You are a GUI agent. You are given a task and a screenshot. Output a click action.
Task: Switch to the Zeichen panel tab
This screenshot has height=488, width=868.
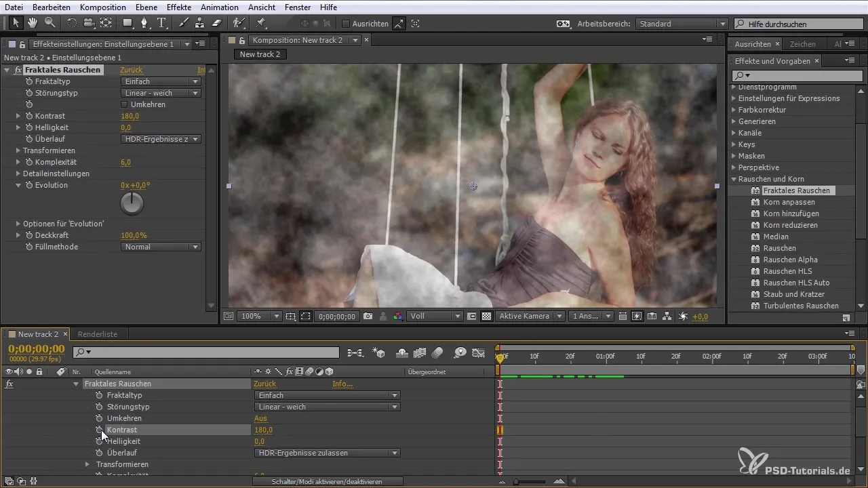coord(803,44)
